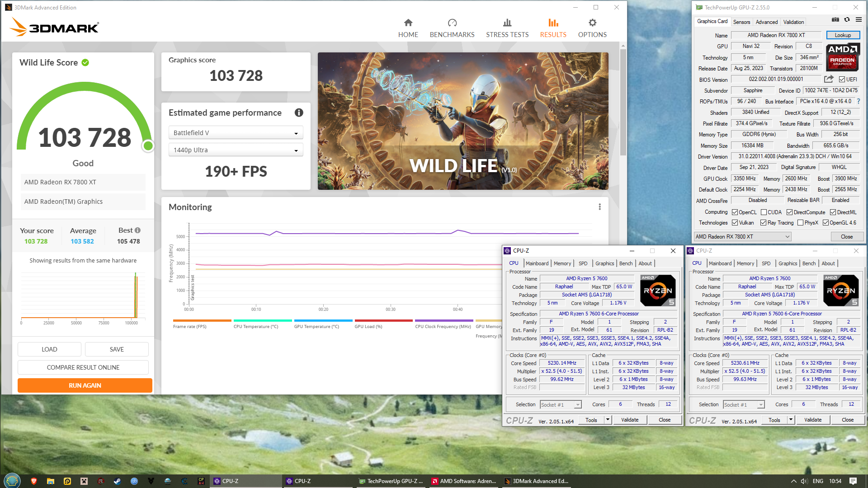Click the AMD Radeon logo in GPU-Z
Viewport: 868px width, 488px height.
843,57
